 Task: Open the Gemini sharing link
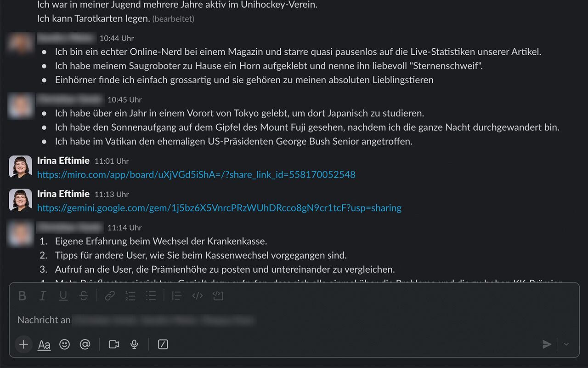[x=219, y=208]
